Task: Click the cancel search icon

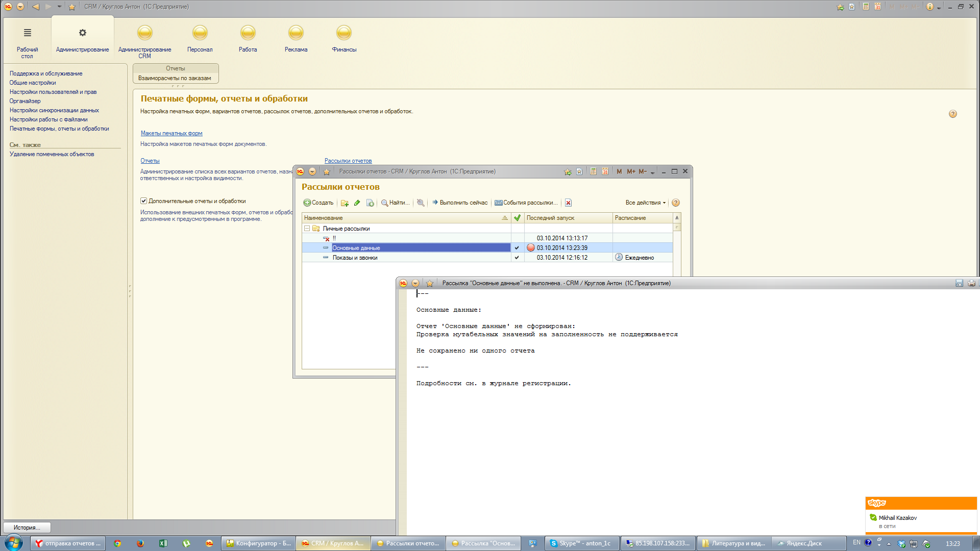Action: [x=421, y=203]
